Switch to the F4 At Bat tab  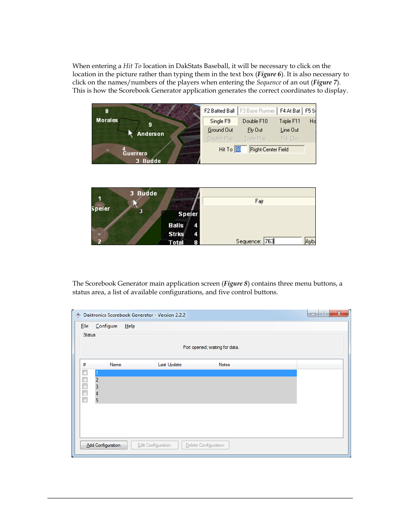pos(290,111)
